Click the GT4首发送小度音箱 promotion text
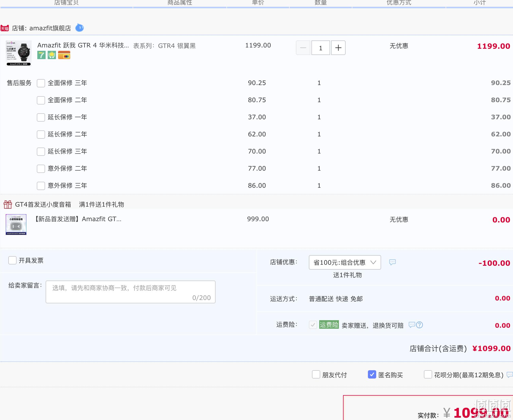Screen dimensions: 513x420 click(x=43, y=205)
